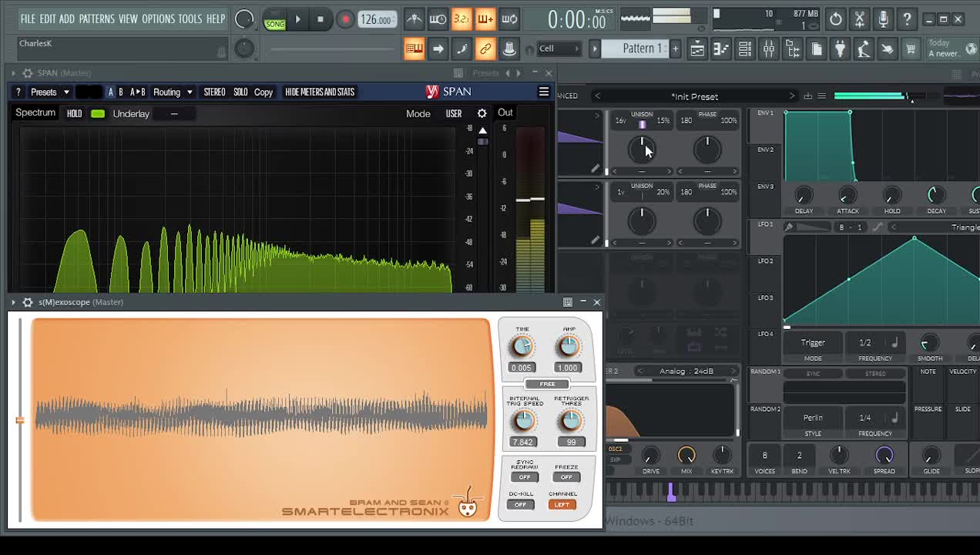This screenshot has height=555, width=980.
Task: Click the highlighted purple piano key
Action: click(671, 493)
